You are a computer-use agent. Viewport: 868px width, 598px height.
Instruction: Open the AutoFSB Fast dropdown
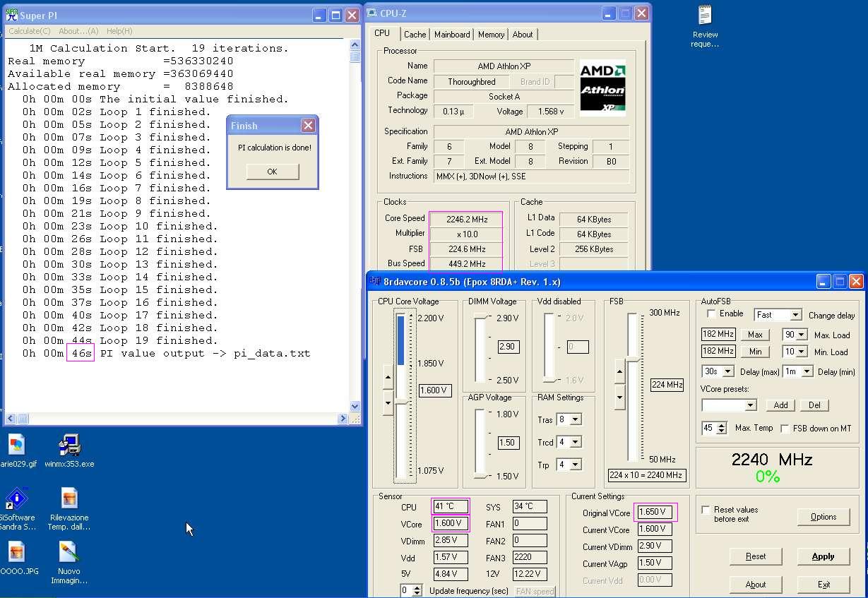point(795,315)
